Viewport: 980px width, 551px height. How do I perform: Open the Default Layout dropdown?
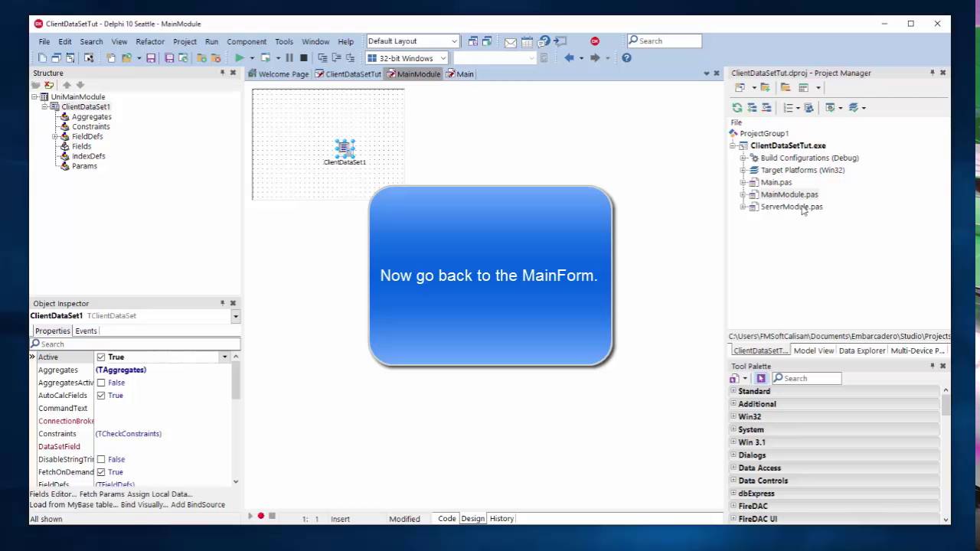click(454, 41)
